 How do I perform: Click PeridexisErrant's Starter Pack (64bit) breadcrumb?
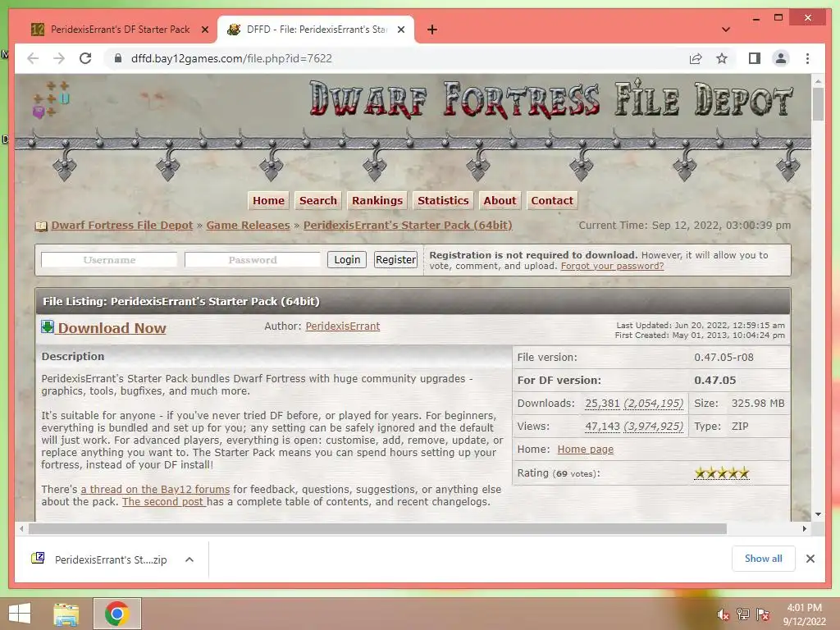tap(408, 226)
